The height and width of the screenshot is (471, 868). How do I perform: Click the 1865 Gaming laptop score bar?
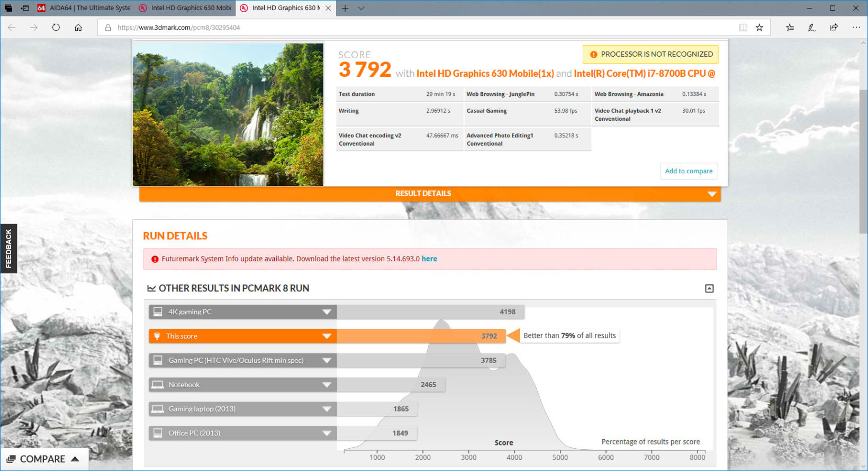[x=377, y=409]
